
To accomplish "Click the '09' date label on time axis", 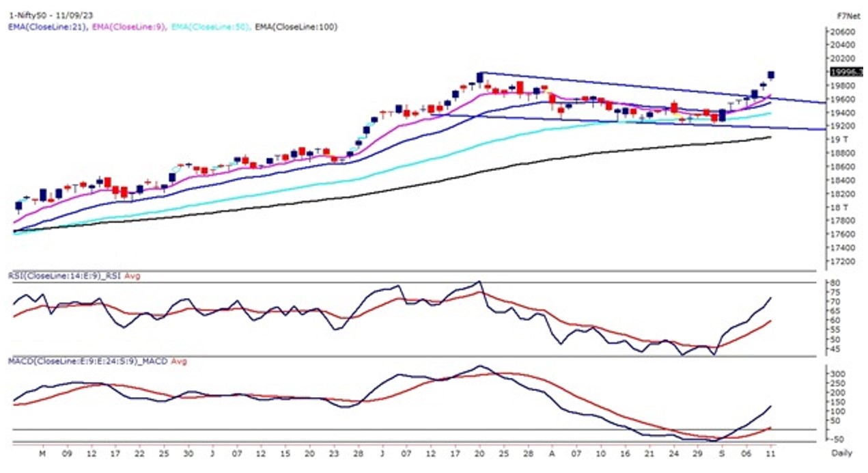I will coord(67,452).
